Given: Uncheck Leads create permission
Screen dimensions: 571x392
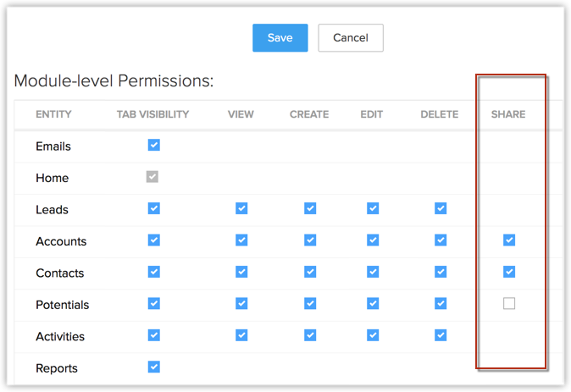Looking at the screenshot, I should (x=310, y=208).
